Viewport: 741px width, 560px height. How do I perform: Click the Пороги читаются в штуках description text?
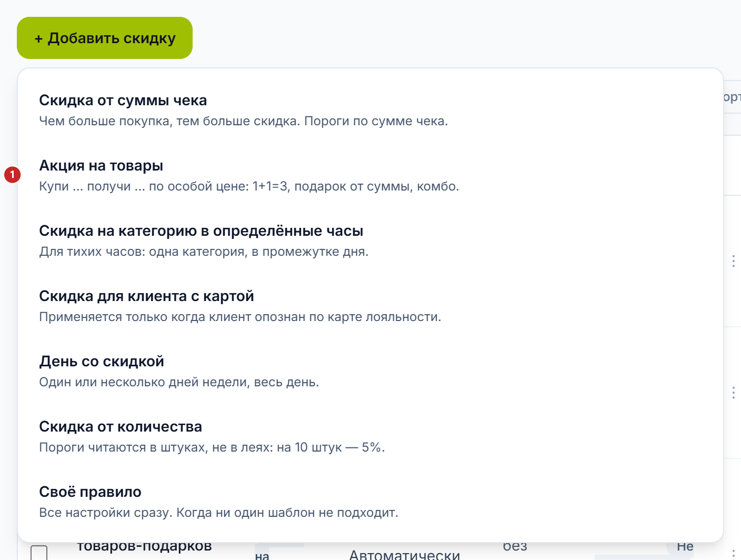[x=212, y=447]
